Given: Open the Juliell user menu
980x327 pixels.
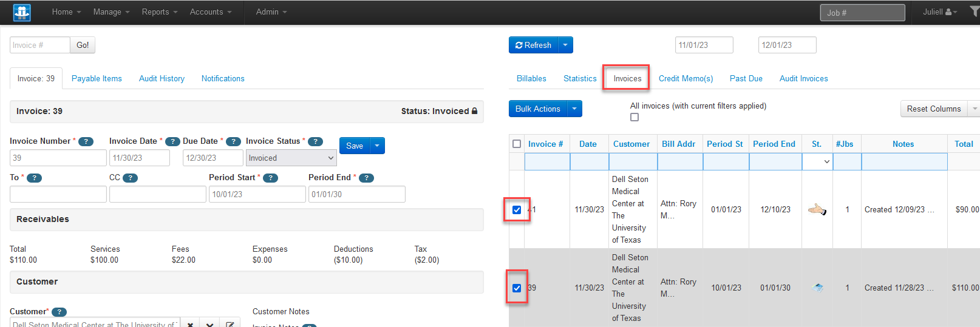Looking at the screenshot, I should [940, 12].
